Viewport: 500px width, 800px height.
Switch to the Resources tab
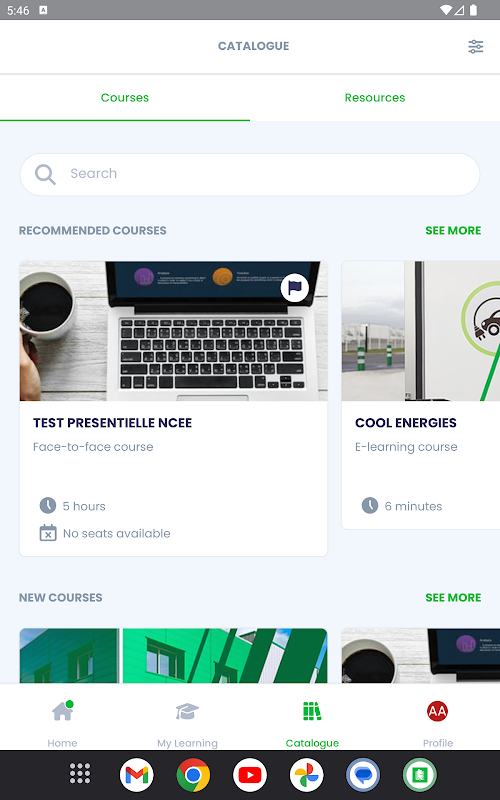(x=375, y=98)
